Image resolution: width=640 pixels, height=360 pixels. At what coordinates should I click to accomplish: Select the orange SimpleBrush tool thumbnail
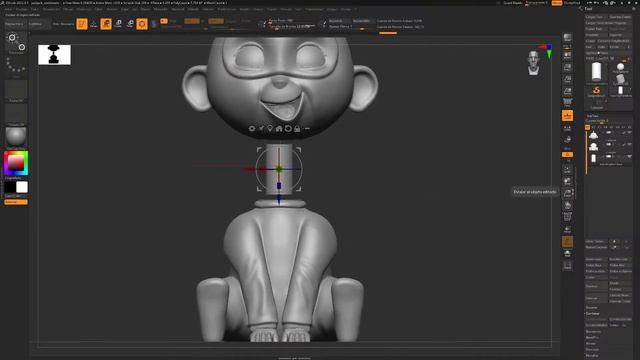tap(596, 91)
